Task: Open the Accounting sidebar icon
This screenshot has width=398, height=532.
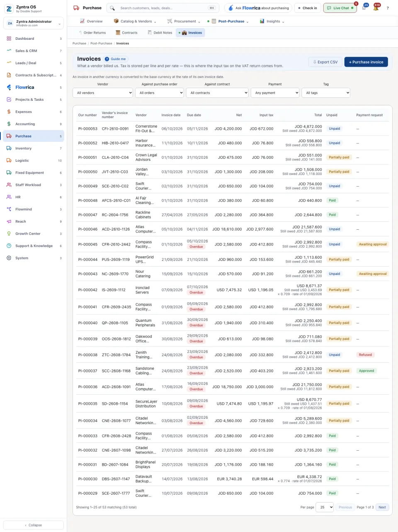Action: (x=9, y=124)
